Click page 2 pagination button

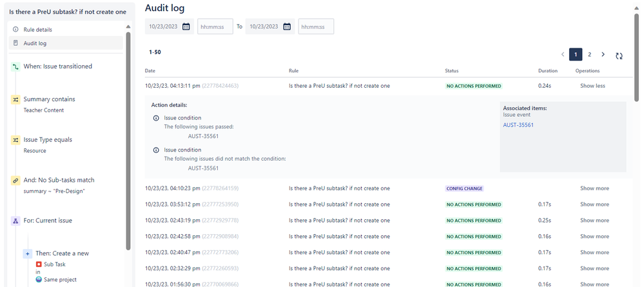pyautogui.click(x=589, y=54)
